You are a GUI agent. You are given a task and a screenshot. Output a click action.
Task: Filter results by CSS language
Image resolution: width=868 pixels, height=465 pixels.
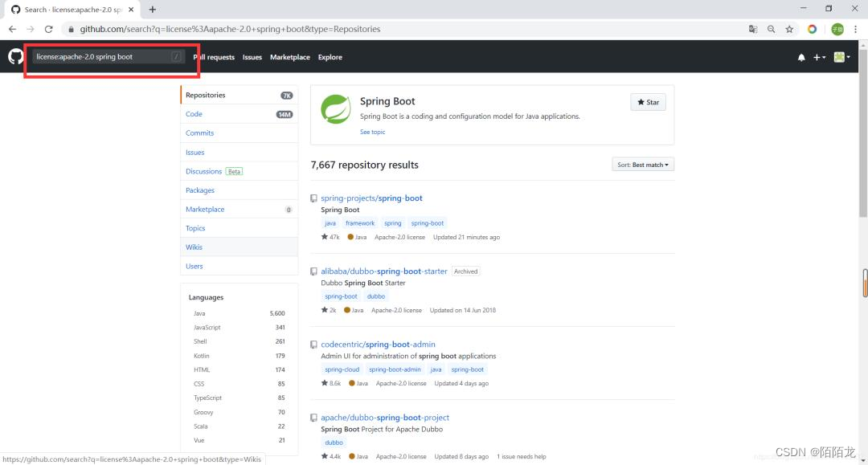point(240,384)
